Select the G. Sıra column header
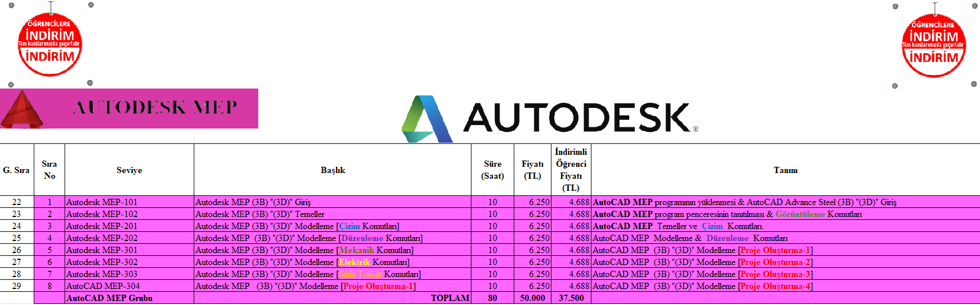The height and width of the screenshot is (305, 980). coord(17,170)
